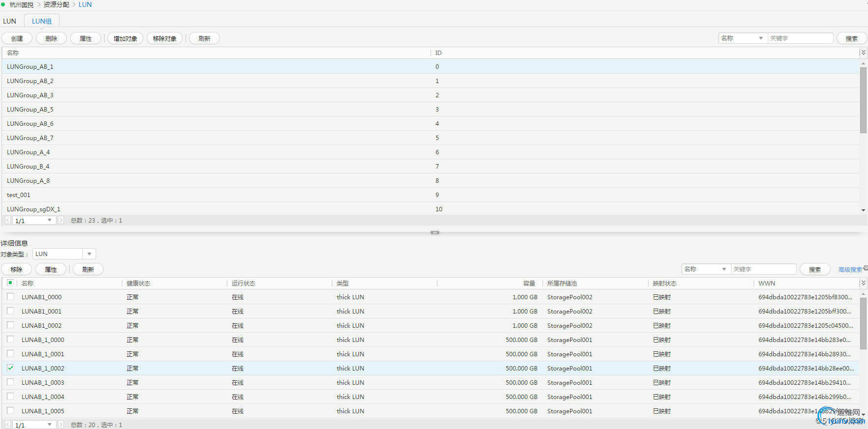This screenshot has height=429, width=868.
Task: Check the LUNAB_1_0001 row checkbox
Action: click(x=10, y=353)
